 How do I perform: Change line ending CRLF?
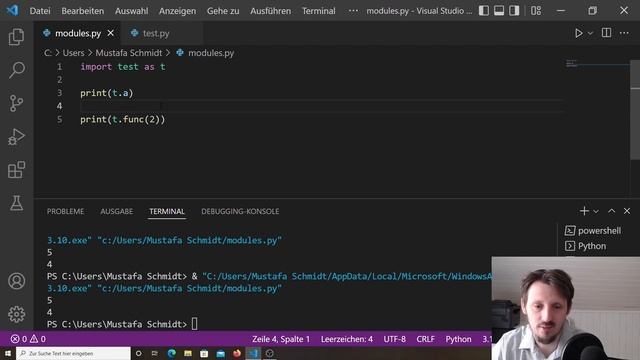point(425,339)
